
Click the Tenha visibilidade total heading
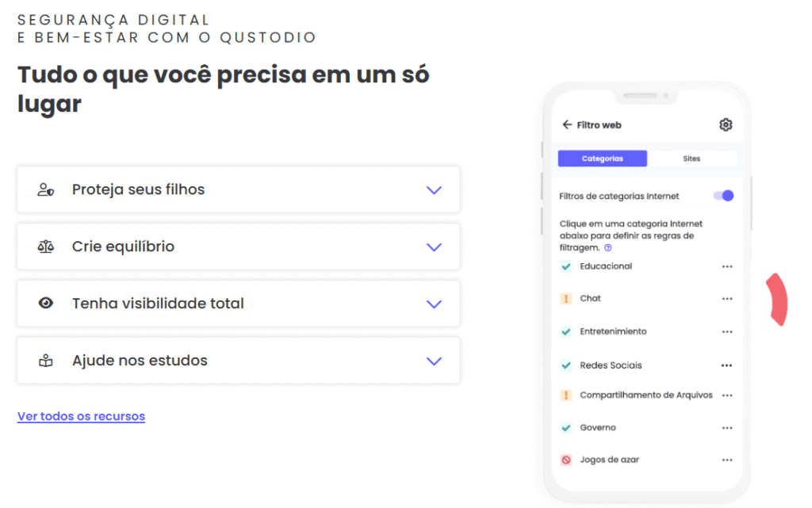pos(158,304)
